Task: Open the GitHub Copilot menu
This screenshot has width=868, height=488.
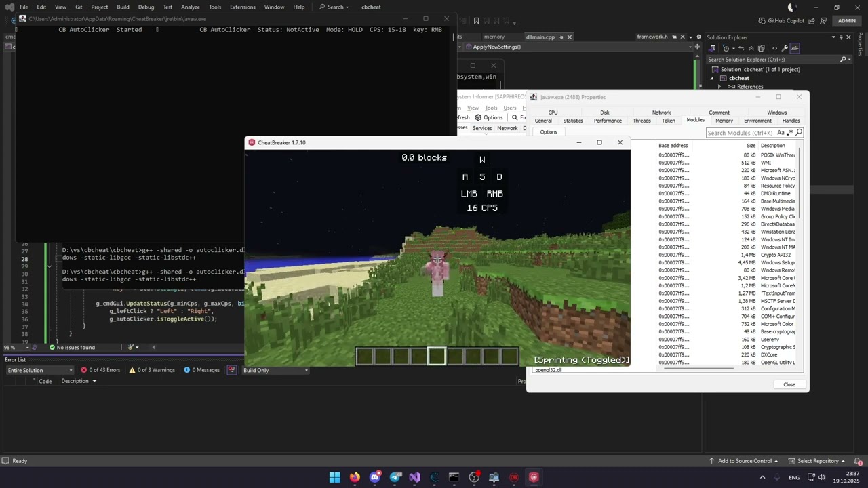Action: pos(781,20)
